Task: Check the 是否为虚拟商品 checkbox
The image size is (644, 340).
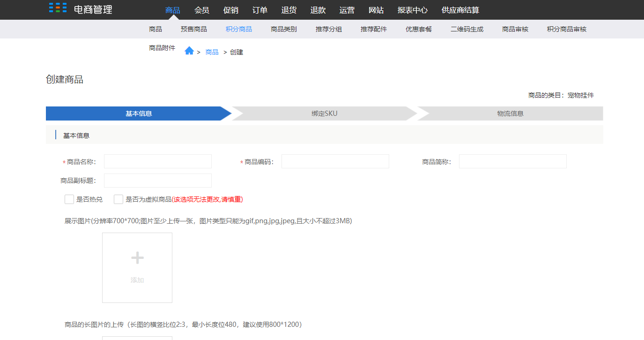Action: [118, 199]
